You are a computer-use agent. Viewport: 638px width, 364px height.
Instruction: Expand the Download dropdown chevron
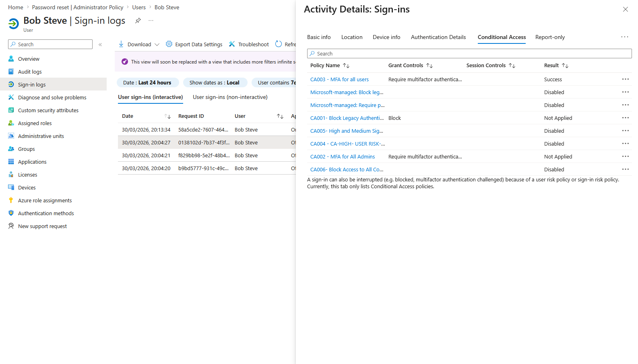157,45
